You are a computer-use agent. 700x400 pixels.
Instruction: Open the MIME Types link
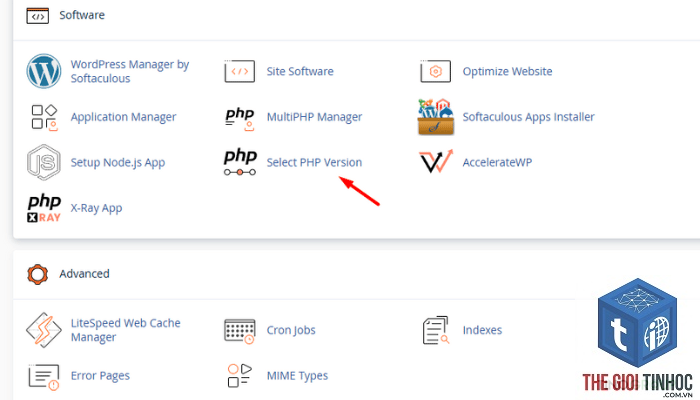click(x=297, y=376)
